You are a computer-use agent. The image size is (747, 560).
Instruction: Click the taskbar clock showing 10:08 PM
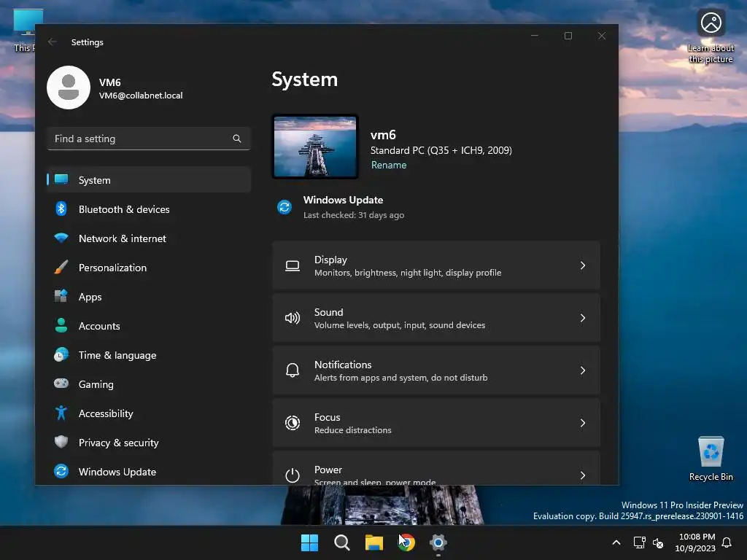pos(695,542)
